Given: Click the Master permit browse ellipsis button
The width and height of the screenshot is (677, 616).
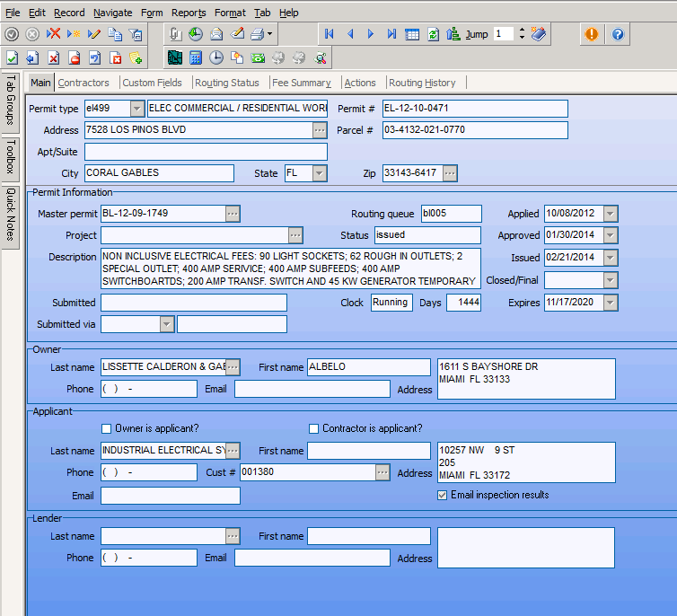Looking at the screenshot, I should [x=233, y=214].
